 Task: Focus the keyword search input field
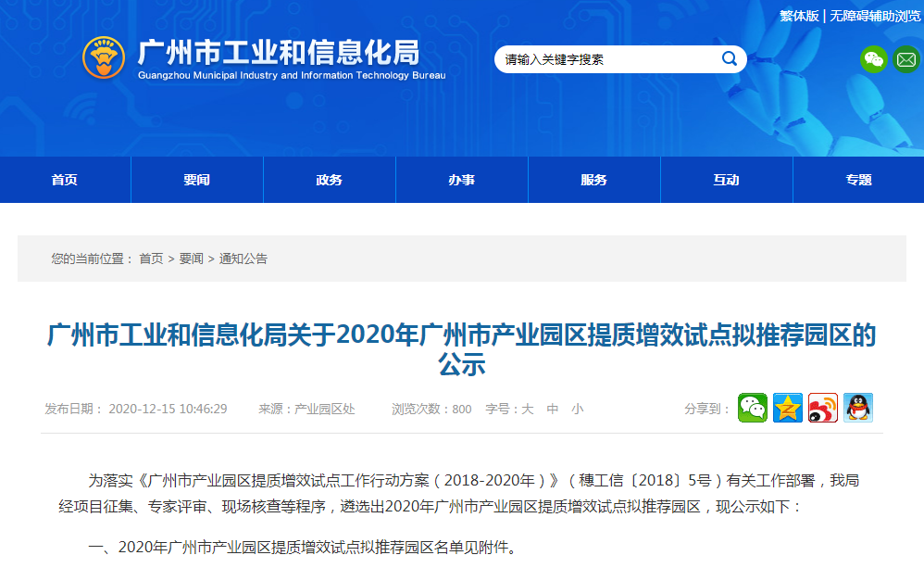[x=606, y=59]
